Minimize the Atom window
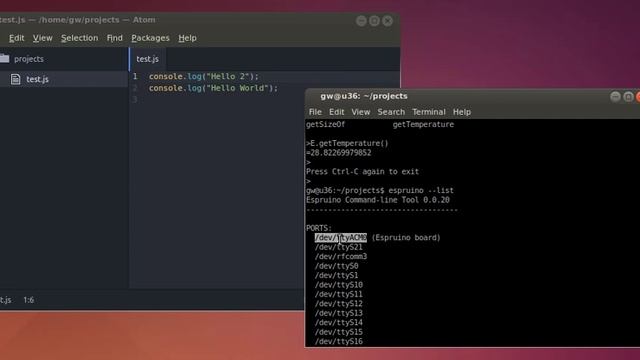Image resolution: width=640 pixels, height=360 pixels. pos(361,21)
